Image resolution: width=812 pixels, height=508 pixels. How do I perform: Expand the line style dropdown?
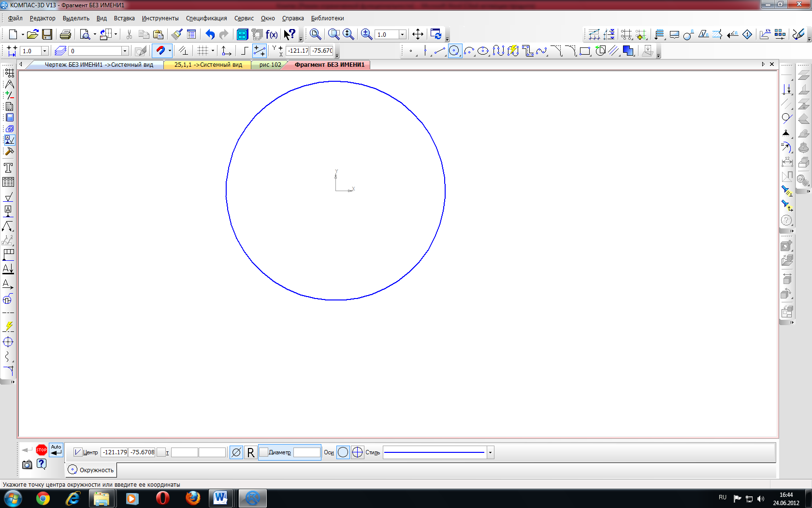[x=490, y=452]
